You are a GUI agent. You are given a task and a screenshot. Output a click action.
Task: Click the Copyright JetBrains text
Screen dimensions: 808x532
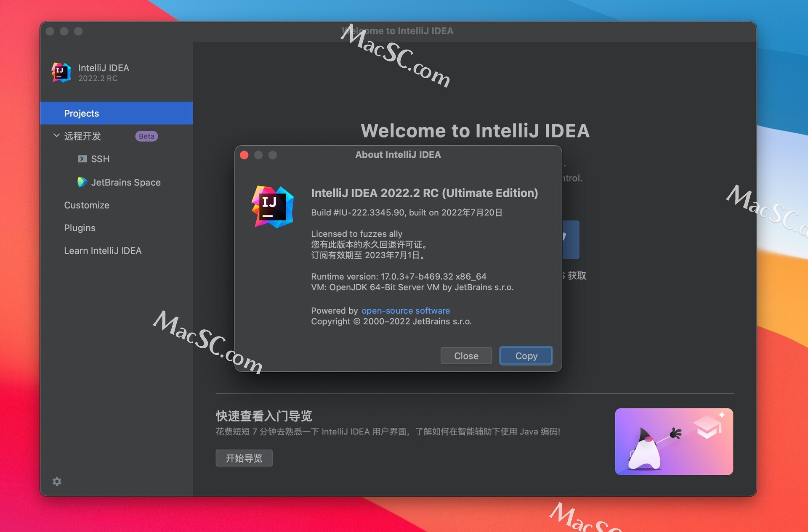click(391, 321)
